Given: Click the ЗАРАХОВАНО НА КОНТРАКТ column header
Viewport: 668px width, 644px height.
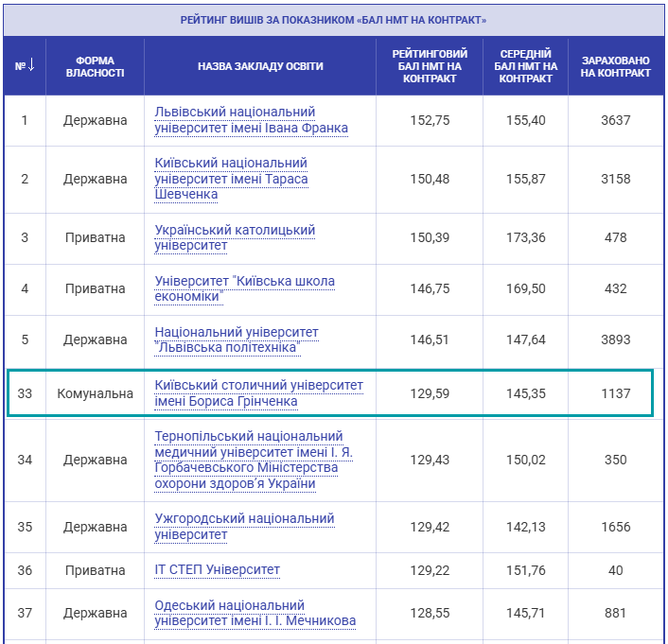Looking at the screenshot, I should point(615,66).
